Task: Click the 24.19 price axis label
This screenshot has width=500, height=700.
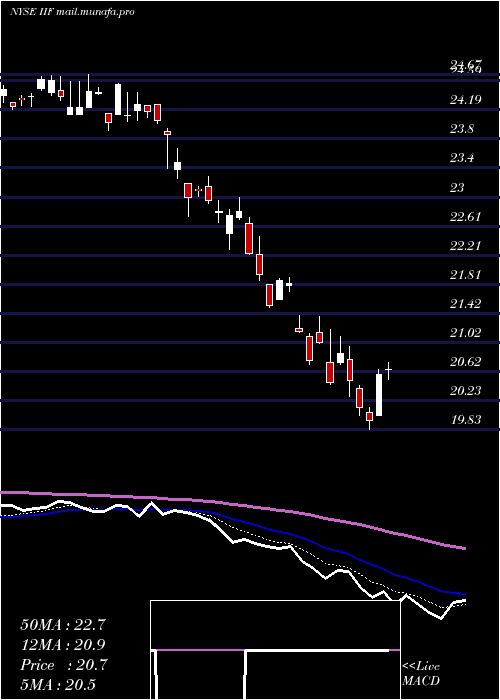Action: (x=466, y=100)
